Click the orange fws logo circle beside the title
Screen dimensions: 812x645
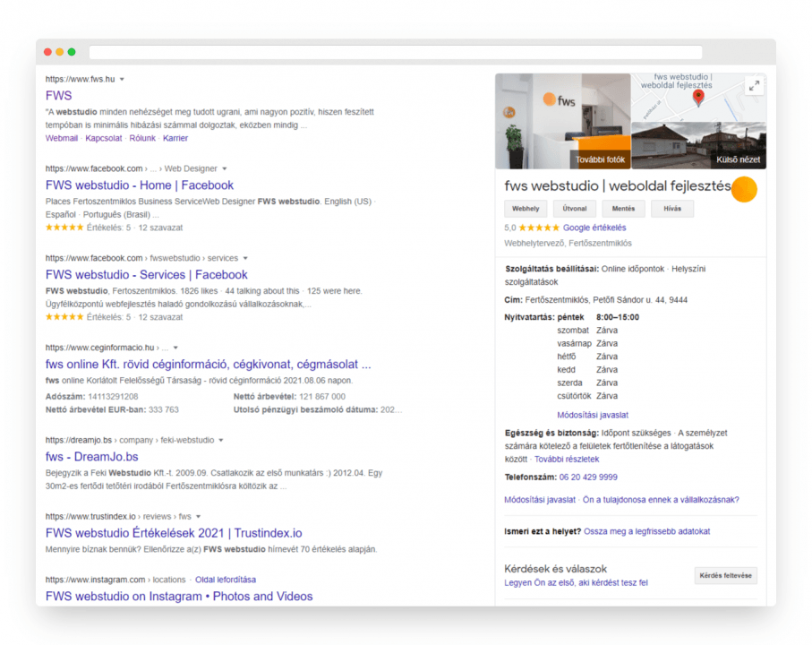744,189
